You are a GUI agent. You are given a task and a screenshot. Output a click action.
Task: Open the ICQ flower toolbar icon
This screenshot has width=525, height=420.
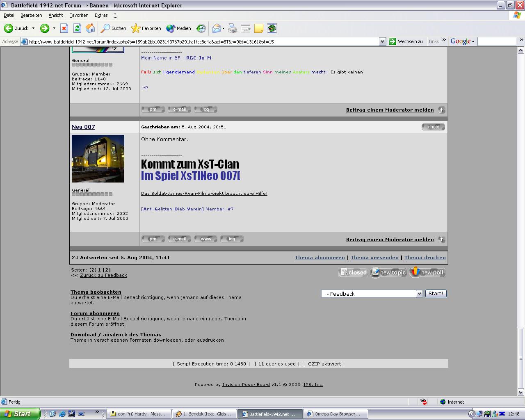click(272, 28)
